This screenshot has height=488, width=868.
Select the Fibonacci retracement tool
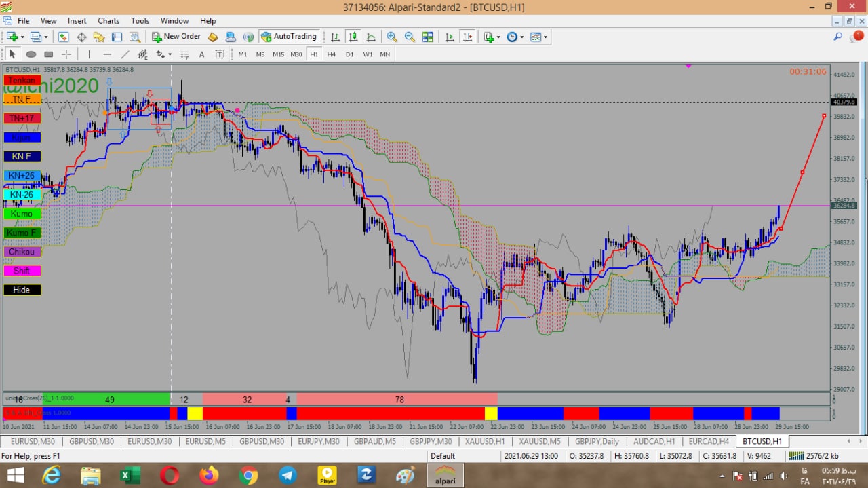click(x=184, y=54)
